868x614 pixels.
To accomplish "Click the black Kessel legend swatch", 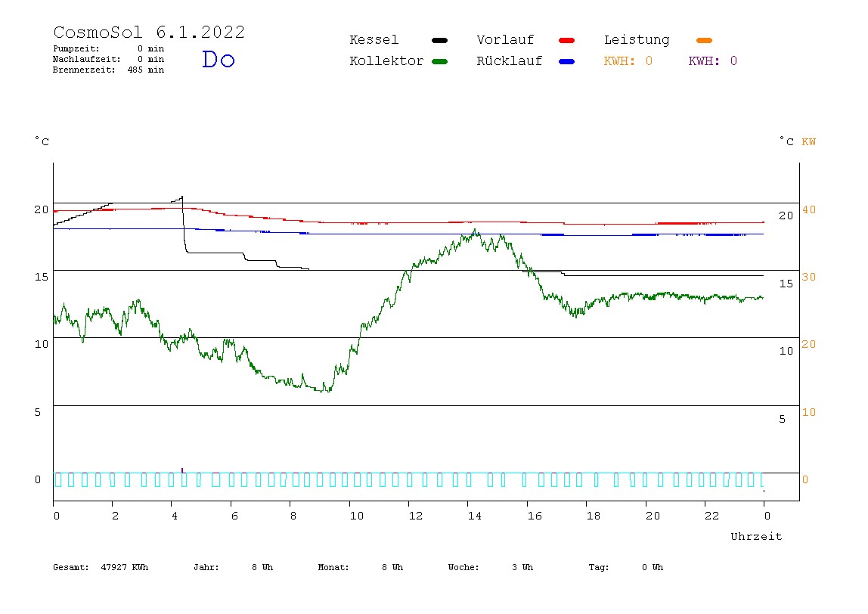I will (x=439, y=40).
